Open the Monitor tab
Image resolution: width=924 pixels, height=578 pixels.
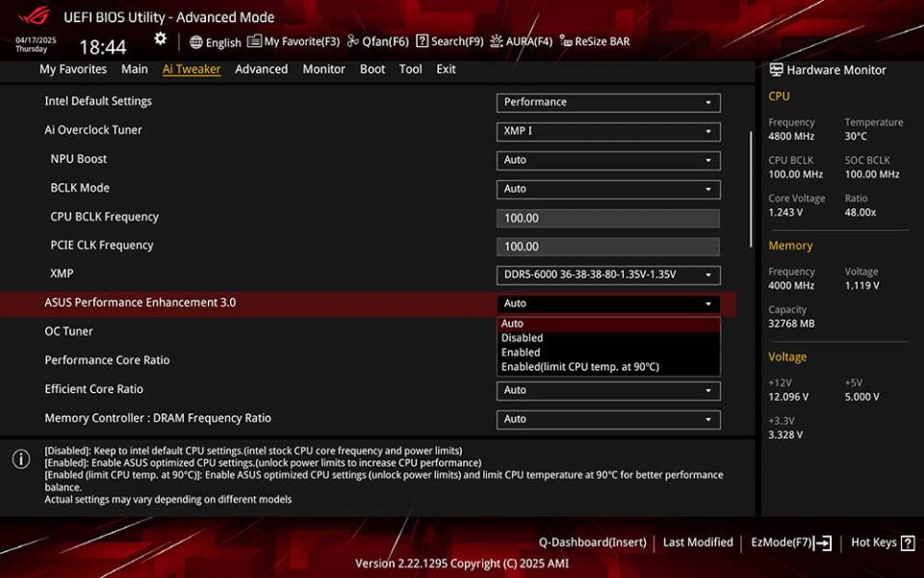pyautogui.click(x=323, y=69)
